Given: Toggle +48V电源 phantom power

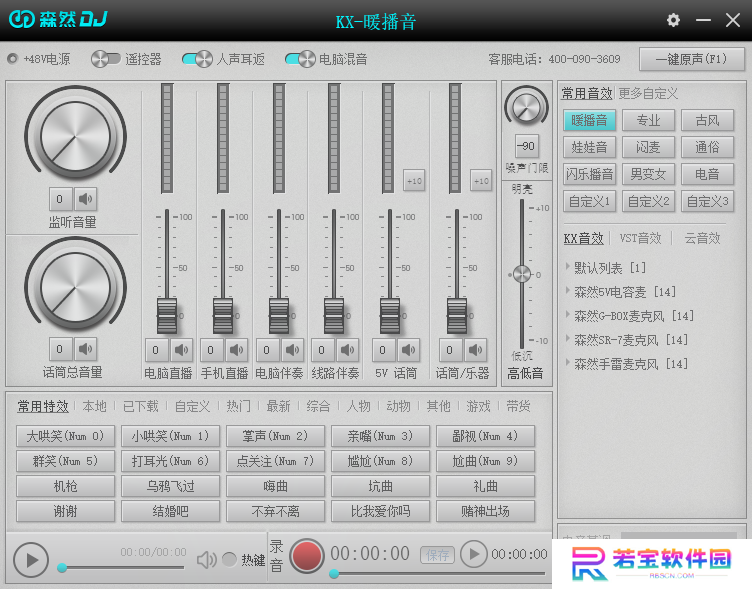Looking at the screenshot, I should (x=12, y=59).
